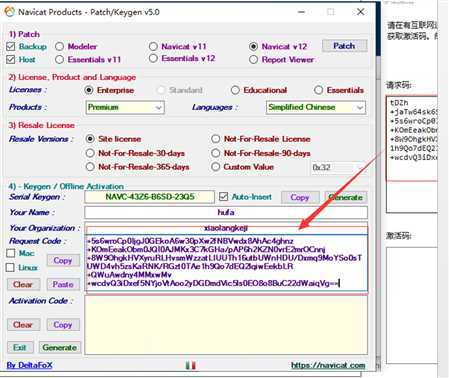Open the By DeltaFoX link
Screen dimensions: 449x378
click(x=30, y=365)
